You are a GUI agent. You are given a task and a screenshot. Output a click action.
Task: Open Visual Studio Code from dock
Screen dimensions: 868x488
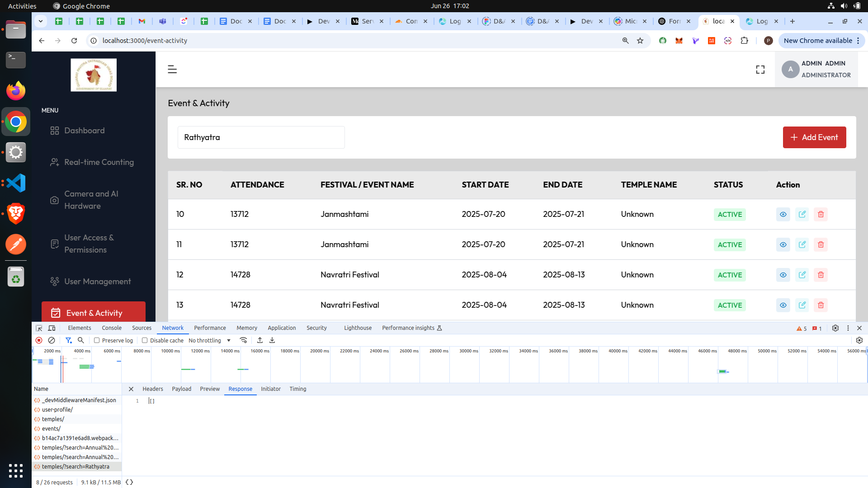tap(16, 183)
